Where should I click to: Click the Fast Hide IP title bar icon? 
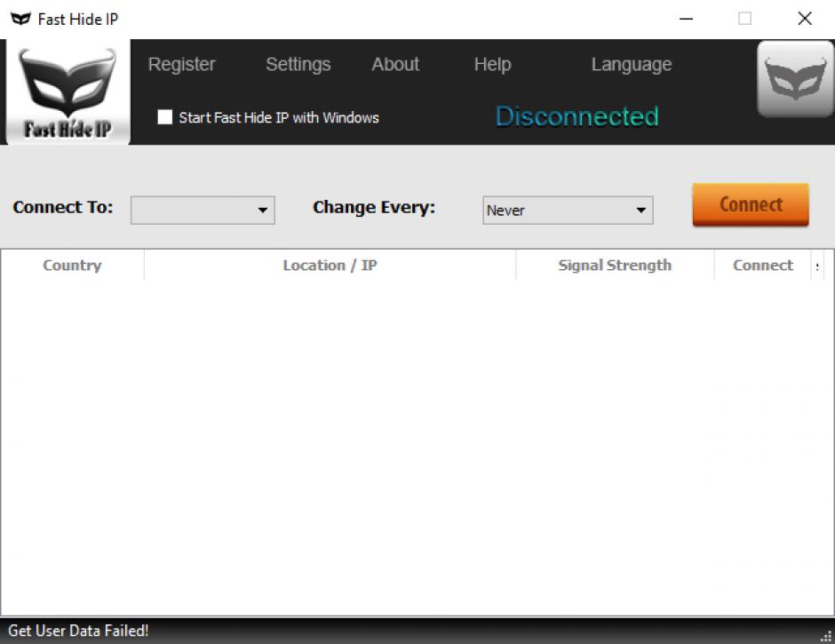[x=20, y=20]
